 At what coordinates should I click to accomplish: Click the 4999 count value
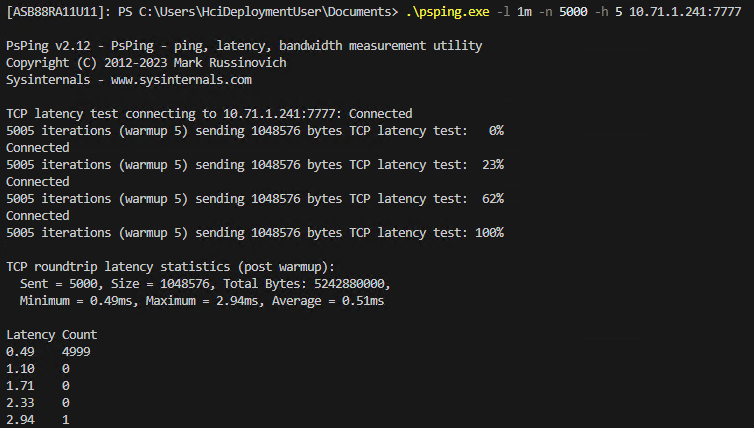click(76, 352)
